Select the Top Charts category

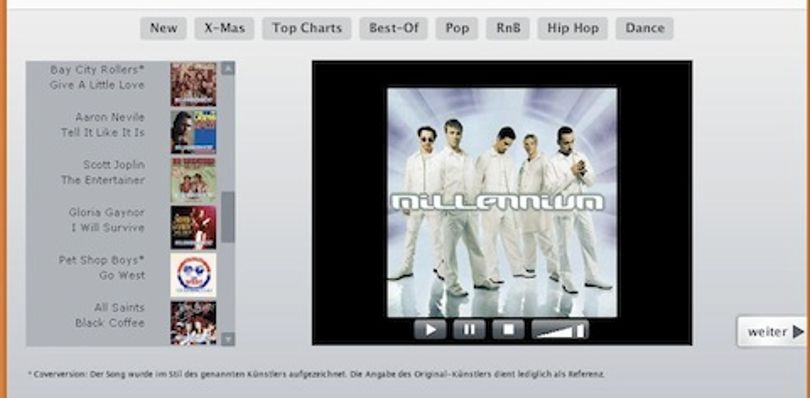307,28
